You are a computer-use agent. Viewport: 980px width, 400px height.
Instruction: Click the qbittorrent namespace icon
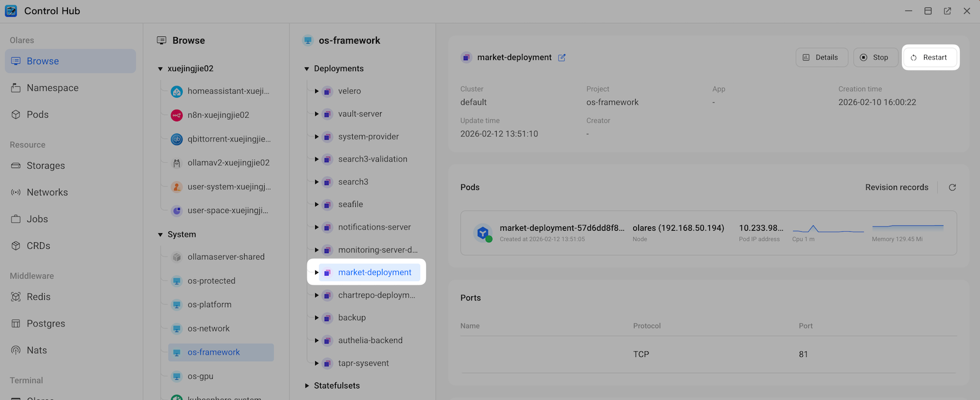(x=177, y=139)
